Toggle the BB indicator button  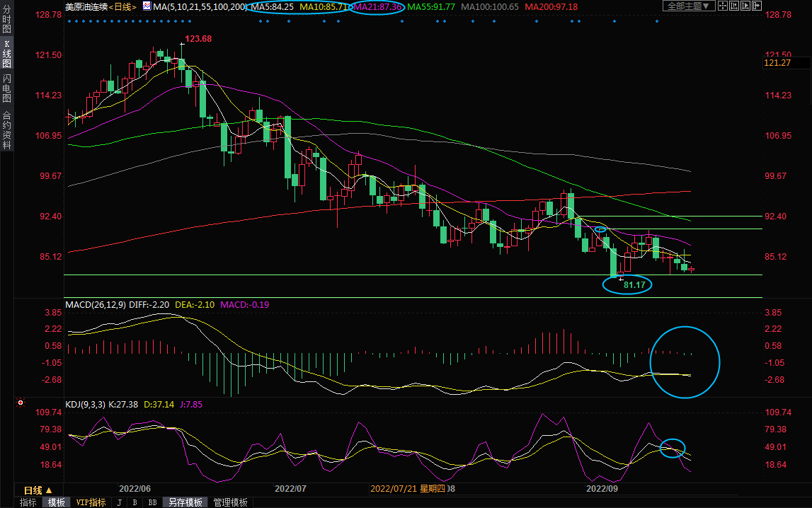click(x=151, y=502)
